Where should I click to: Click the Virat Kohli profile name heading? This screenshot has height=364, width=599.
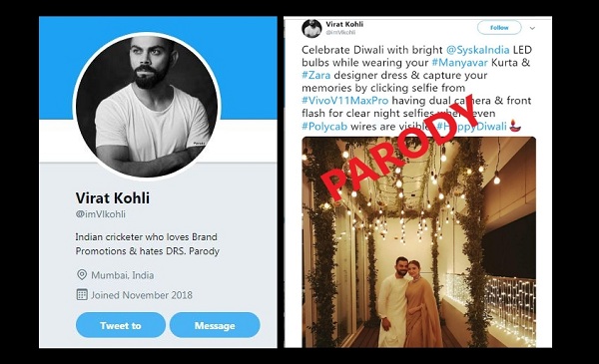click(113, 198)
